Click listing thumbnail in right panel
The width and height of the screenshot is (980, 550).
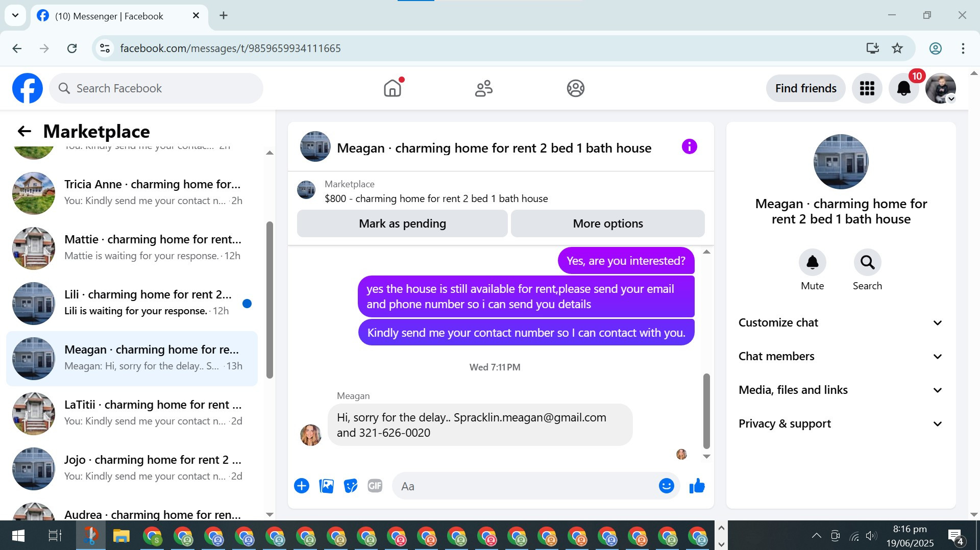pyautogui.click(x=841, y=162)
